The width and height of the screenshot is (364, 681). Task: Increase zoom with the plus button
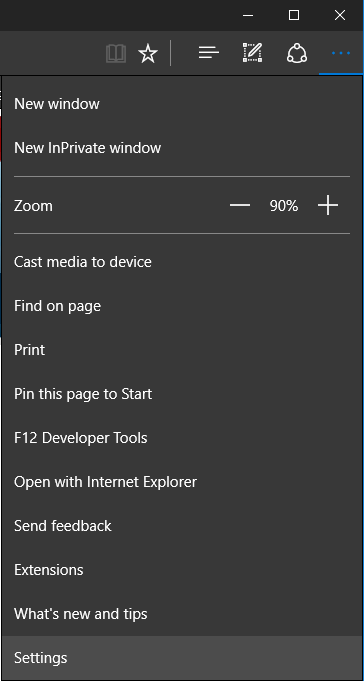[328, 205]
